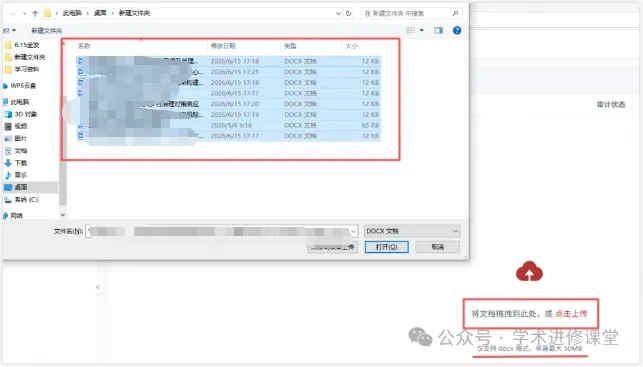Image resolution: width=643 pixels, height=367 pixels.
Task: Toggle the preview pane icon
Action: pos(438,30)
